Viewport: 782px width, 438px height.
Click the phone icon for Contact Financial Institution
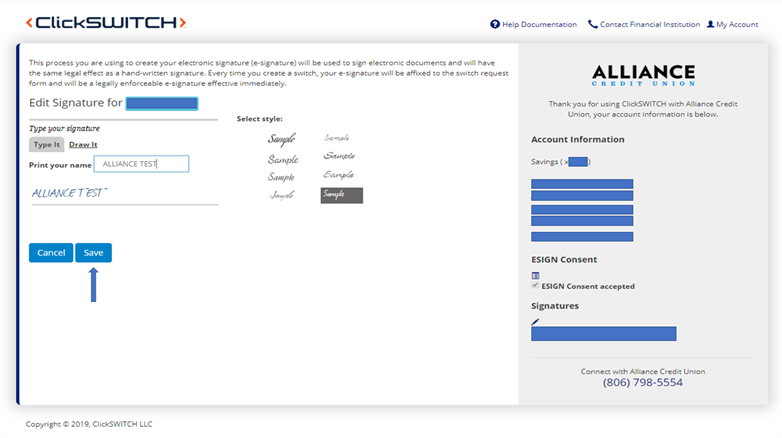coord(592,24)
